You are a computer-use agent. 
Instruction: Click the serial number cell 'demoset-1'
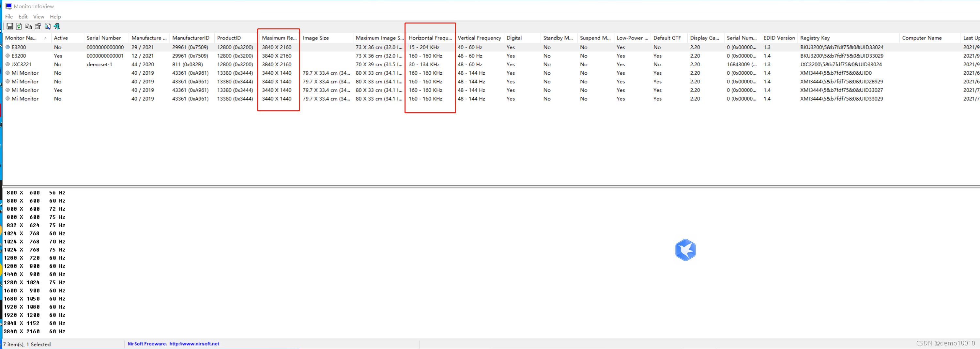(x=99, y=64)
